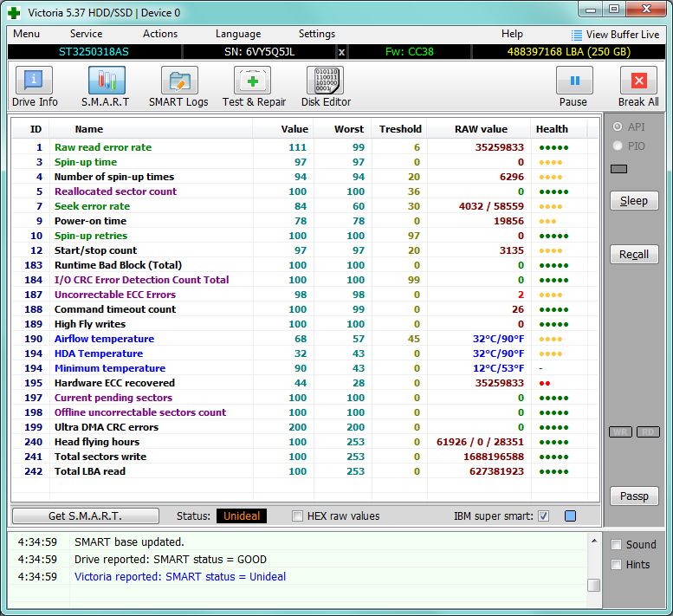Viewport: 673px width, 616px height.
Task: Sort by the RAW value column header
Action: 481,129
